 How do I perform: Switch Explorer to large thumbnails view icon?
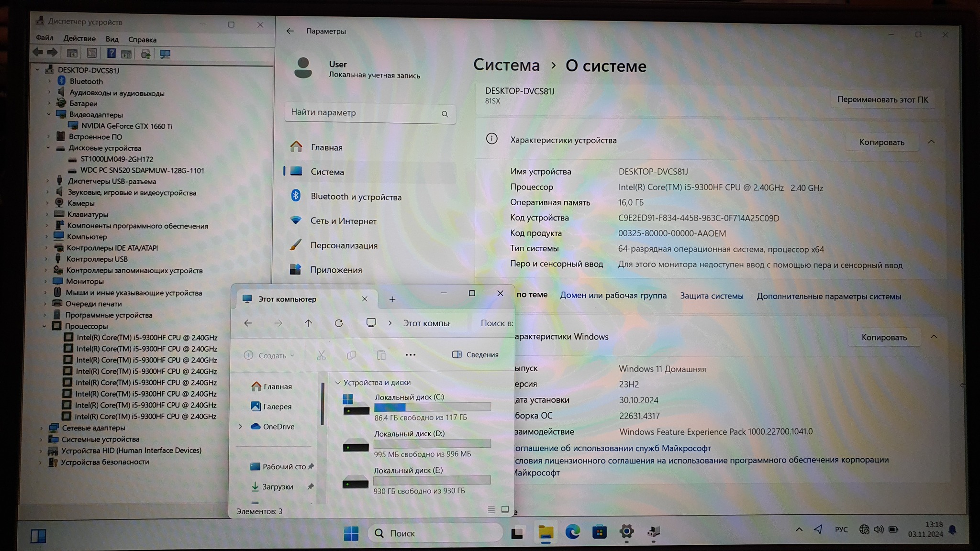click(505, 510)
